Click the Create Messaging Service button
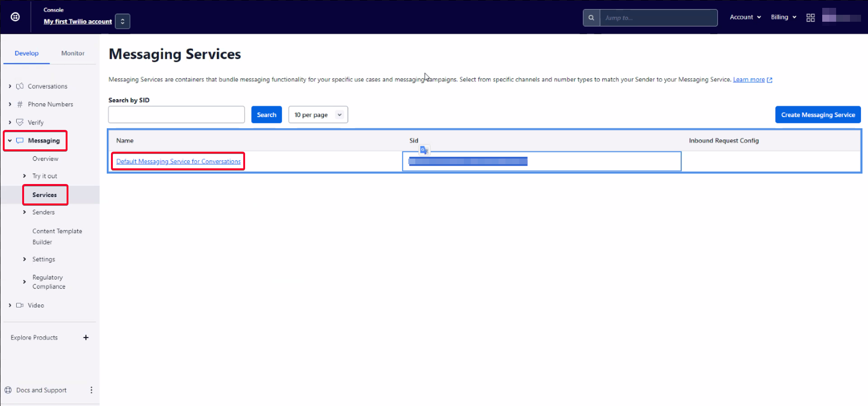 (818, 115)
